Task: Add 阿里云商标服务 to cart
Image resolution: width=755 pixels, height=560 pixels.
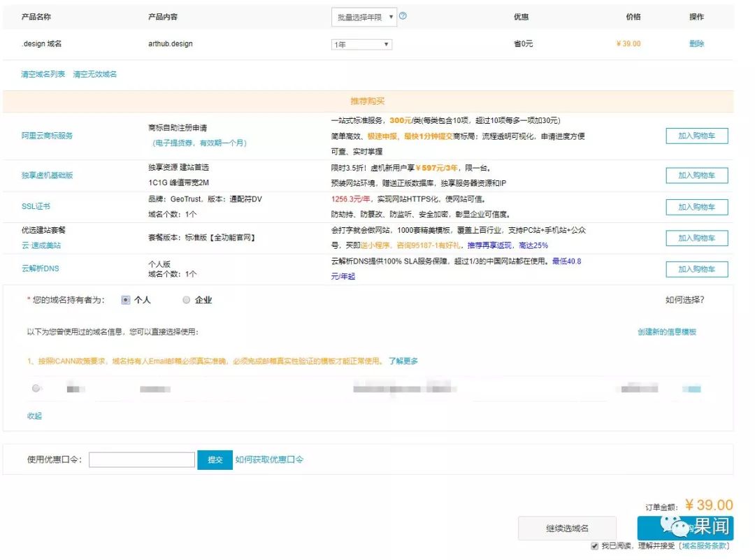Action: 696,134
